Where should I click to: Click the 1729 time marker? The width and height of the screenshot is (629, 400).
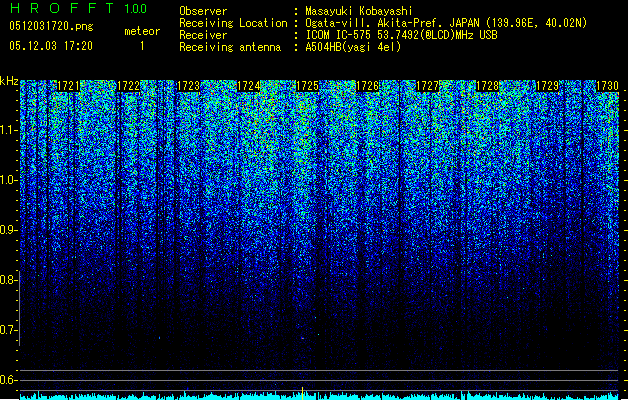[x=548, y=86]
